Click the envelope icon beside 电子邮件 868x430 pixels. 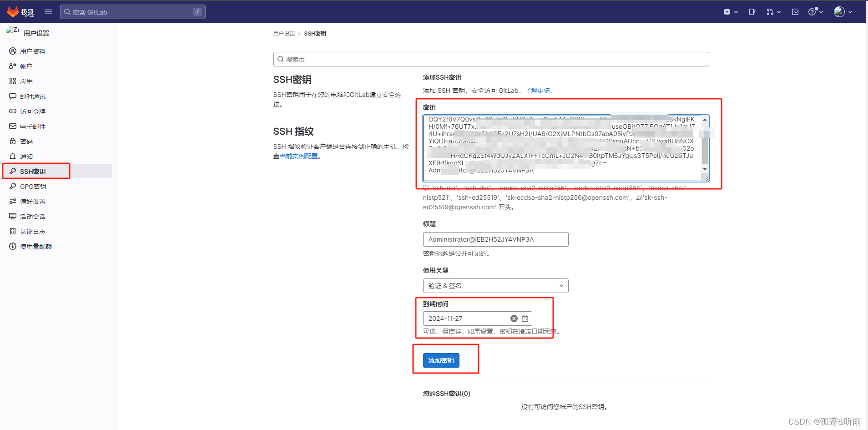point(13,126)
